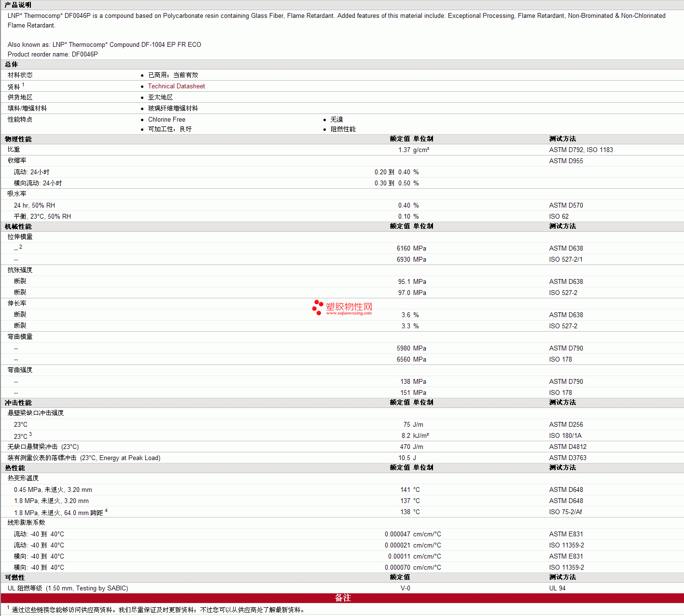The height and width of the screenshot is (616, 684).
Task: Click the UL 94 test method
Action: pos(557,588)
